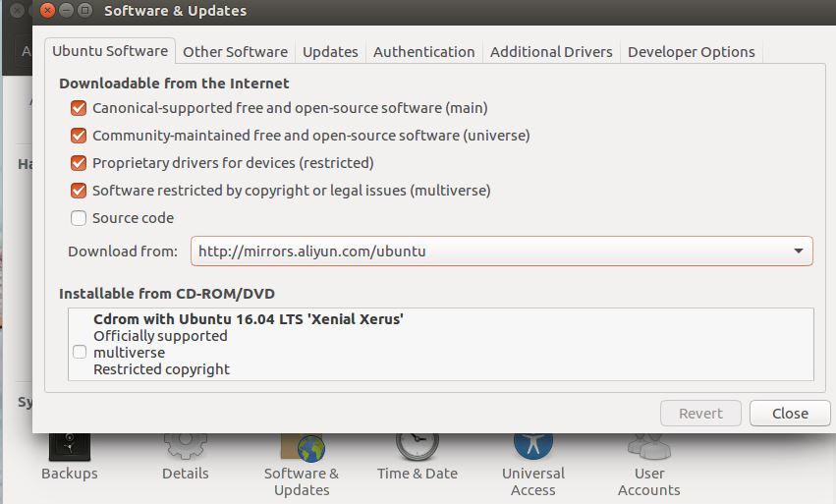Go to the Additional Drivers tab
This screenshot has width=836, height=504.
pos(551,52)
